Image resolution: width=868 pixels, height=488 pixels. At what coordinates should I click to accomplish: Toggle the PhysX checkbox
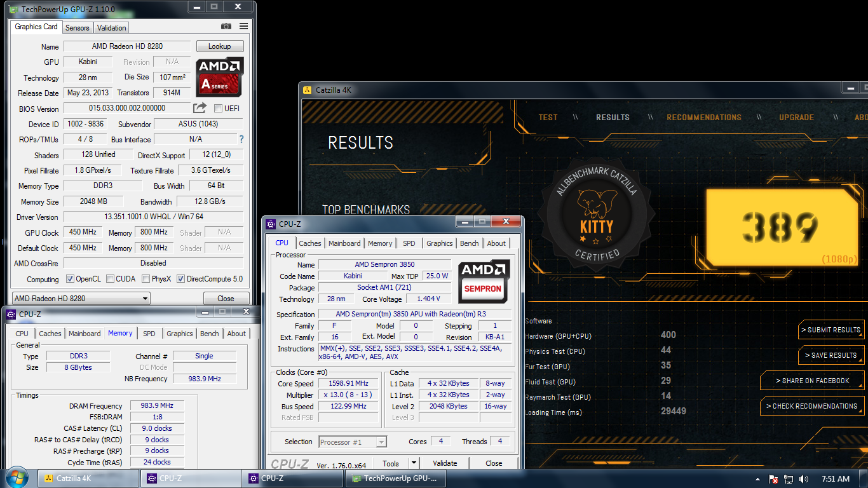146,279
